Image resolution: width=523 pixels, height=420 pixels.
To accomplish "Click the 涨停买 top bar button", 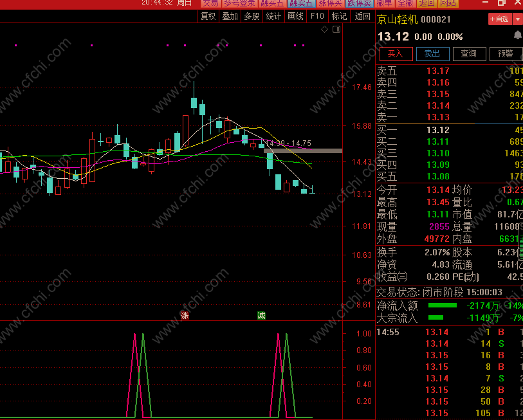I will pyautogui.click(x=330, y=3).
